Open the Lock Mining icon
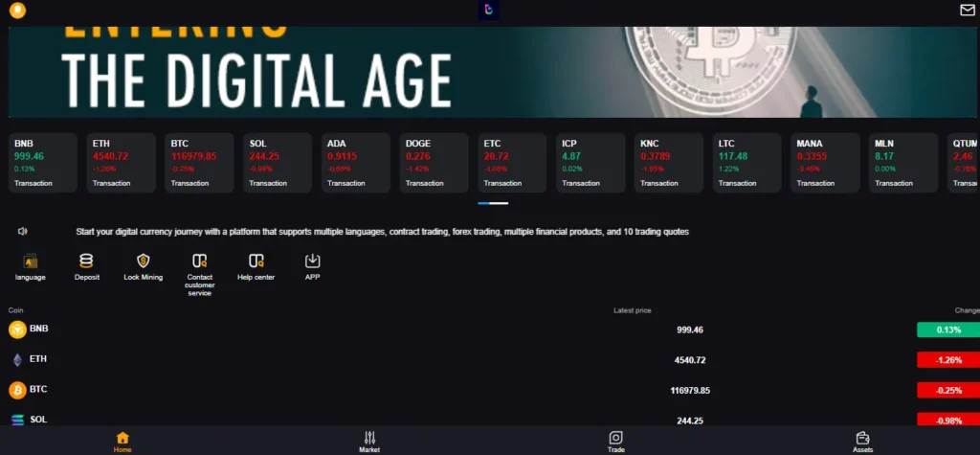This screenshot has width=980, height=455. click(x=144, y=261)
